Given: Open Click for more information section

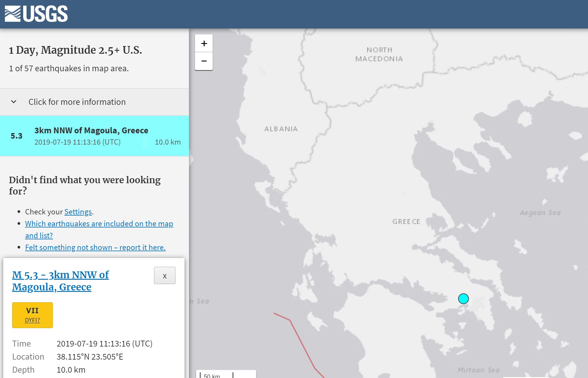Looking at the screenshot, I should click(x=77, y=102).
